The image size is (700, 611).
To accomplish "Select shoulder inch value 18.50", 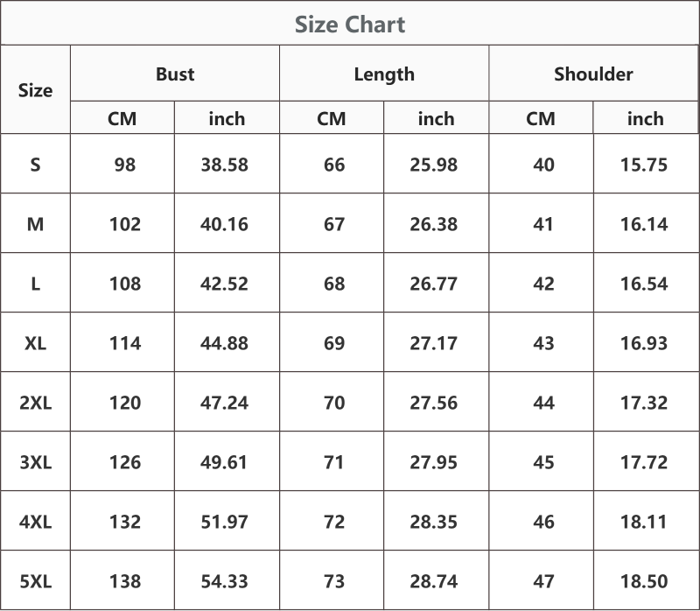I will coord(644,581).
